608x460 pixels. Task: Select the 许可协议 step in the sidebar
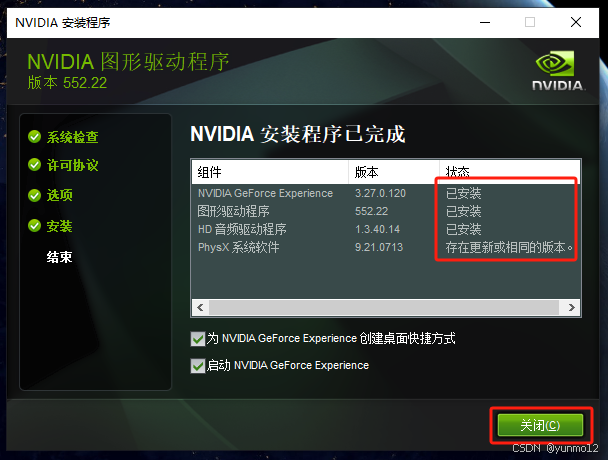click(x=73, y=165)
